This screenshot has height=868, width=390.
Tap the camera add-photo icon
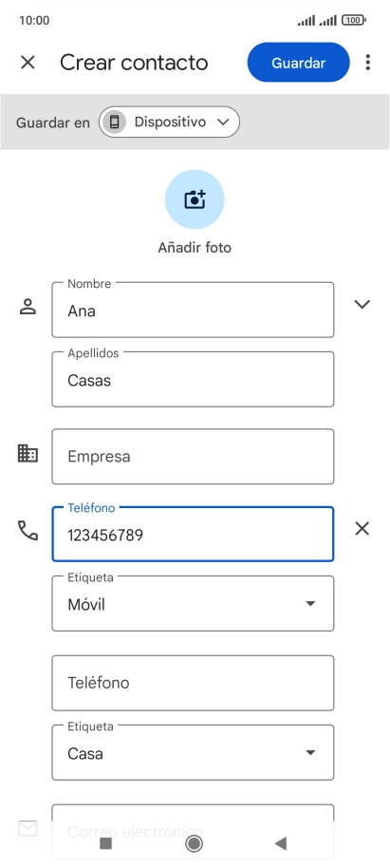pyautogui.click(x=195, y=199)
